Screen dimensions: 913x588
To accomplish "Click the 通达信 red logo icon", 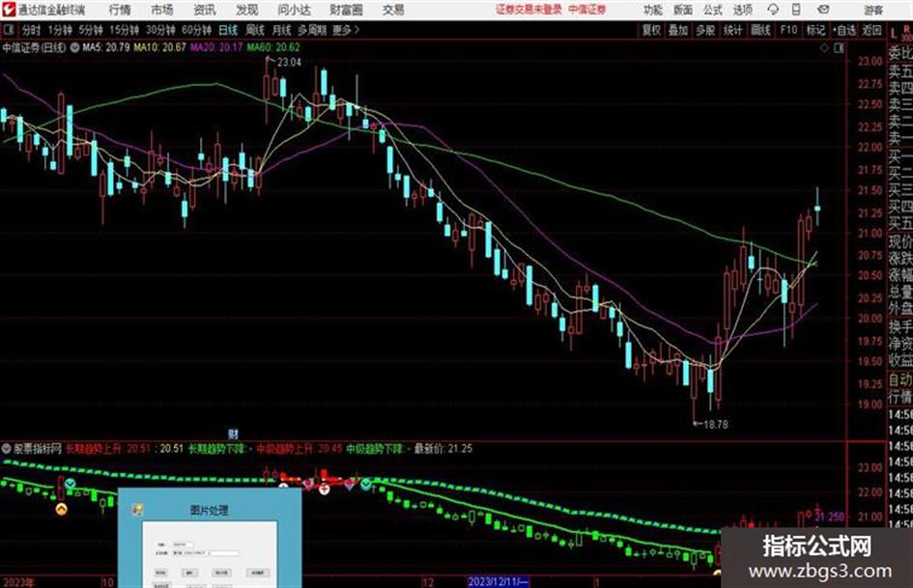I will (x=9, y=10).
